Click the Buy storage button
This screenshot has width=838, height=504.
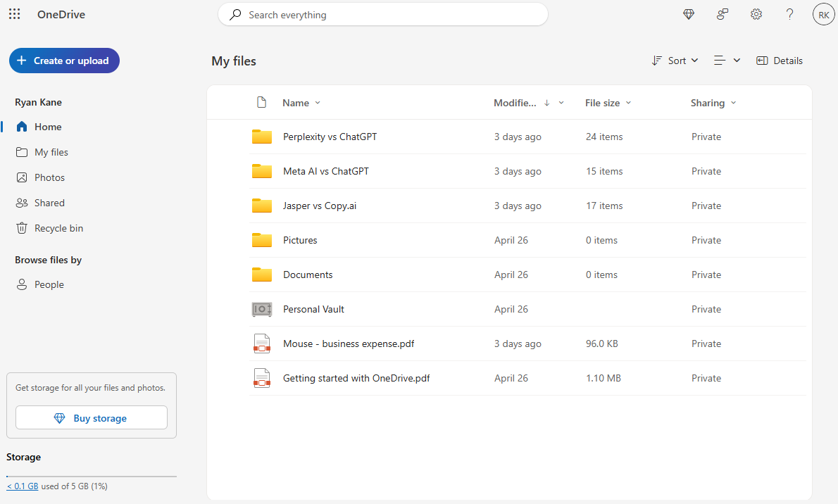point(92,417)
